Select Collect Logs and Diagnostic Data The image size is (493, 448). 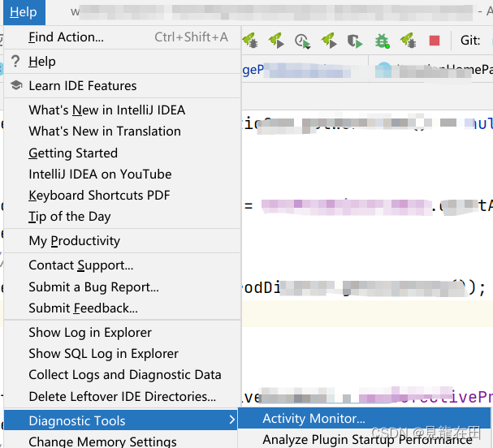tap(123, 375)
